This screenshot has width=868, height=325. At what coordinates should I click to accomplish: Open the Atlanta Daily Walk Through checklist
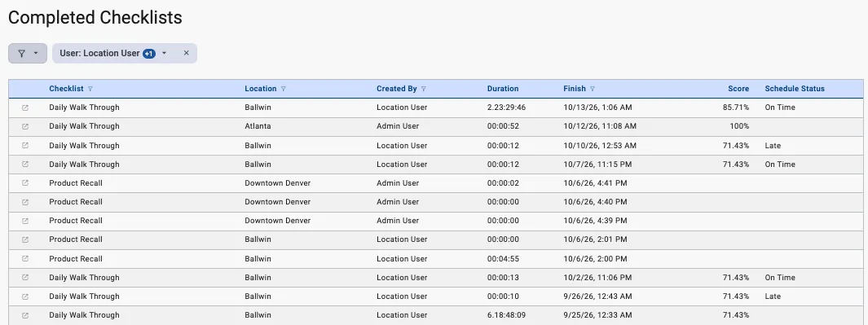pyautogui.click(x=25, y=127)
